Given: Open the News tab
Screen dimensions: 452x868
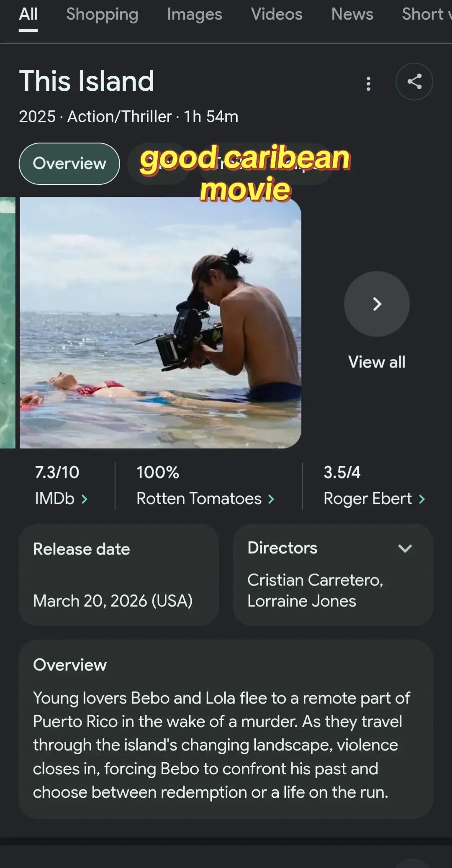Looking at the screenshot, I should (x=352, y=14).
